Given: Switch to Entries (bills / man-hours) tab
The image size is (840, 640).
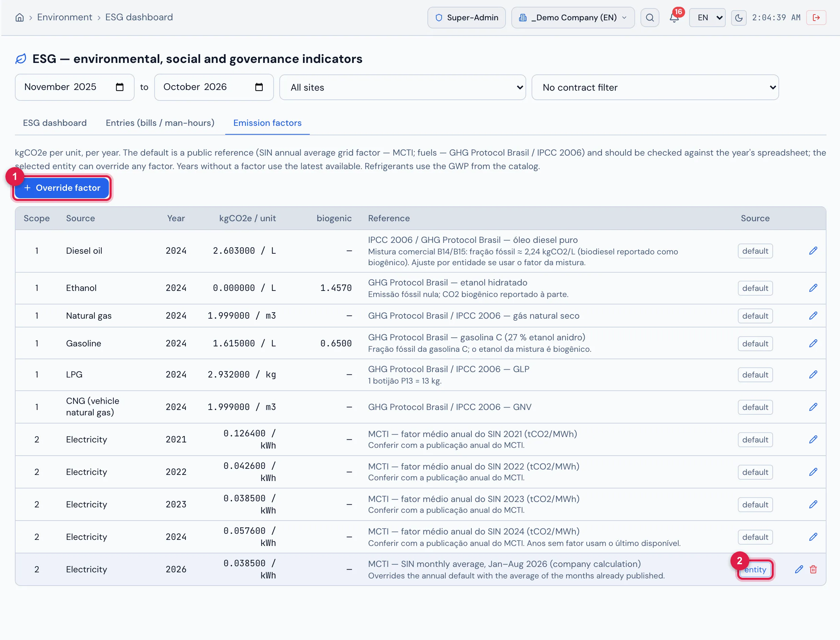Looking at the screenshot, I should point(160,123).
